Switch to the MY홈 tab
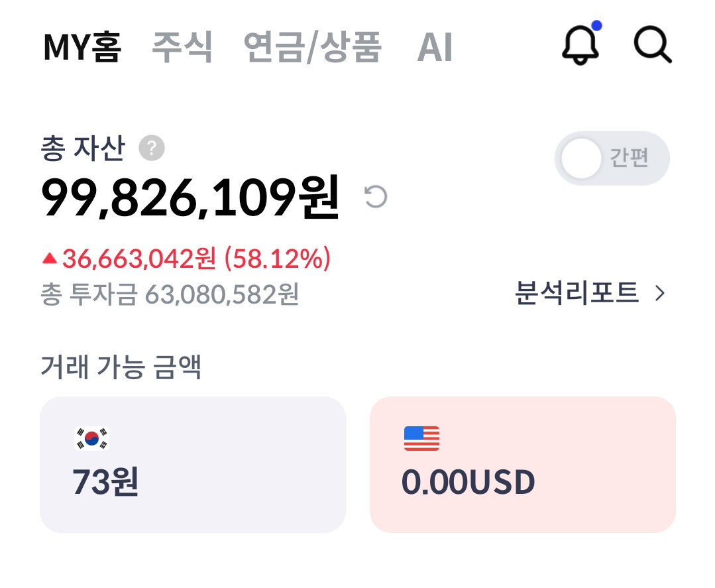The width and height of the screenshot is (715, 588). tap(82, 47)
